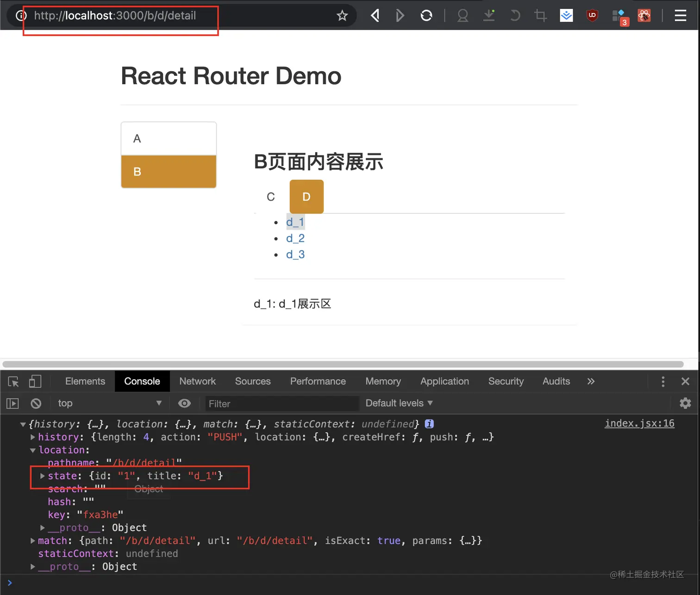Image resolution: width=700 pixels, height=595 pixels.
Task: Reload the page with the refresh icon
Action: coord(426,16)
